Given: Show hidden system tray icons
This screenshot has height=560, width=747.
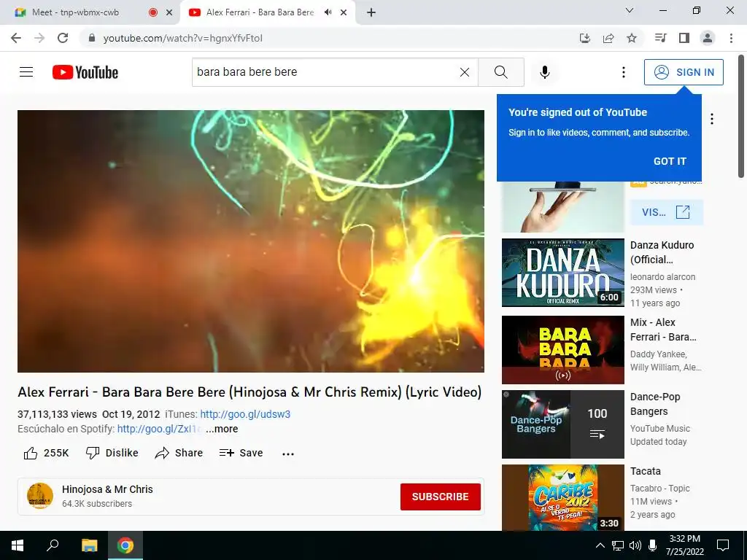Looking at the screenshot, I should click(600, 545).
